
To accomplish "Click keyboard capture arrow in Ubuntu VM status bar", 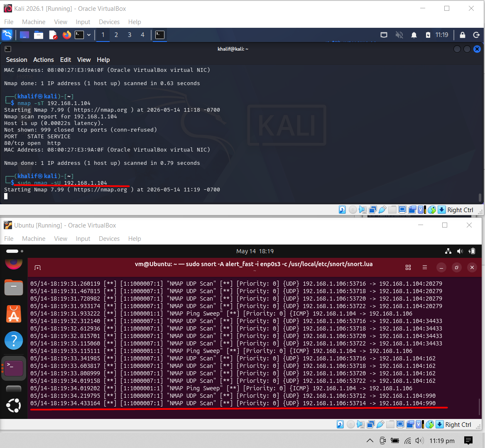I will point(439,424).
